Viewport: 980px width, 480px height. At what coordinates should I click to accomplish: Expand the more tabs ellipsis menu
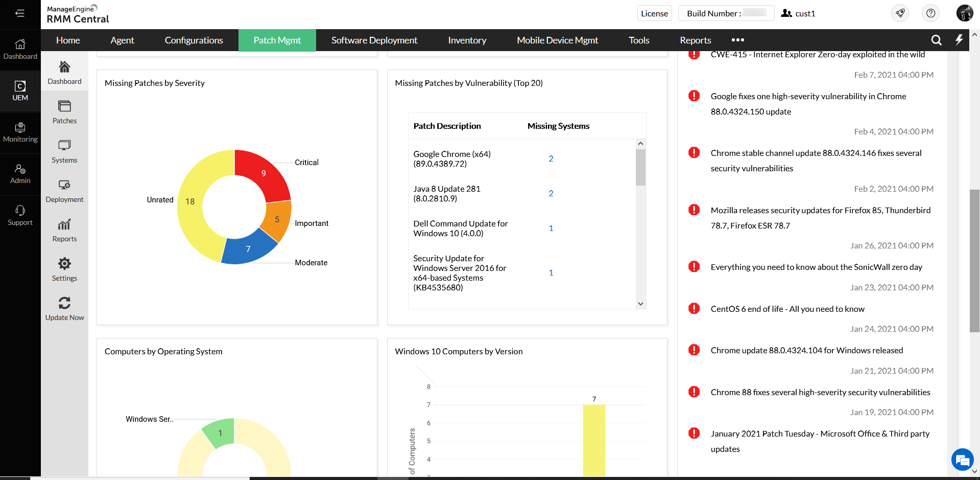pyautogui.click(x=737, y=40)
